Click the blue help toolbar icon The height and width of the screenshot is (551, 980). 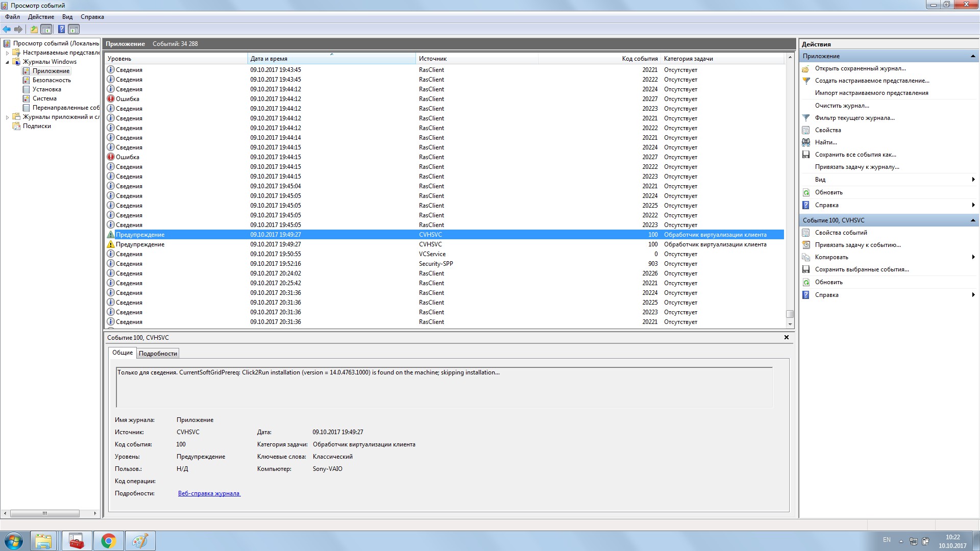(x=61, y=29)
